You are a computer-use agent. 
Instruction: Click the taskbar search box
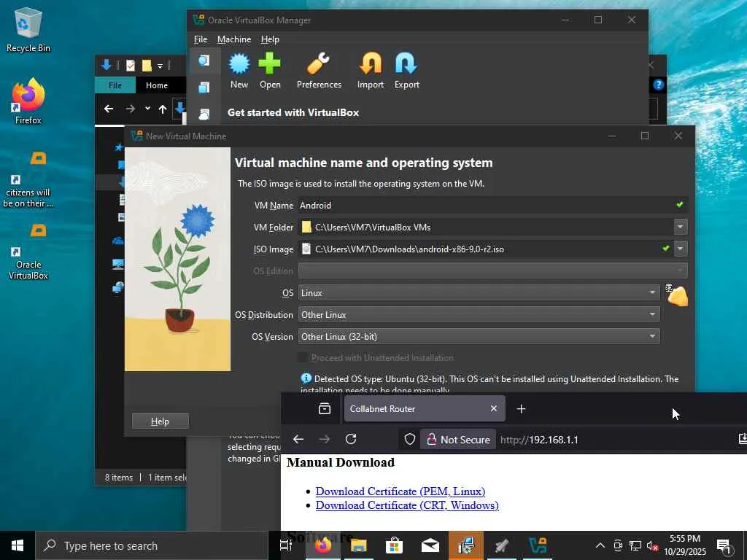tap(152, 545)
